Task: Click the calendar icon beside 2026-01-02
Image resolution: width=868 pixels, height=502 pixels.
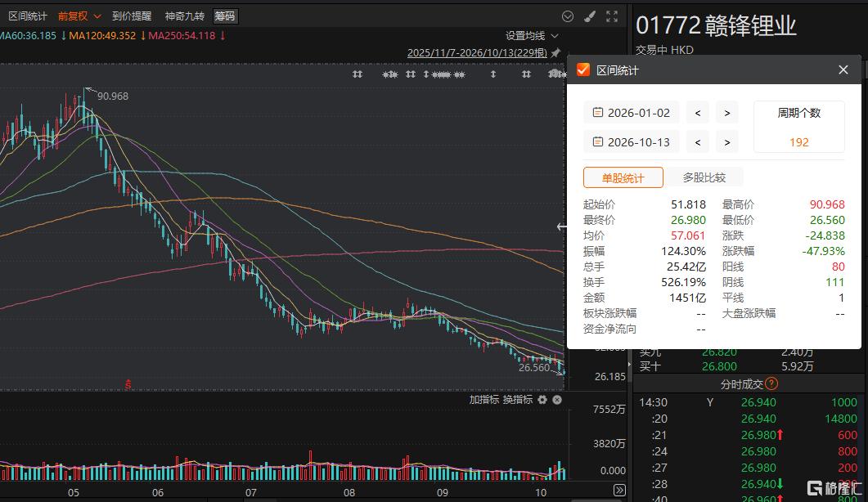Action: pos(598,112)
